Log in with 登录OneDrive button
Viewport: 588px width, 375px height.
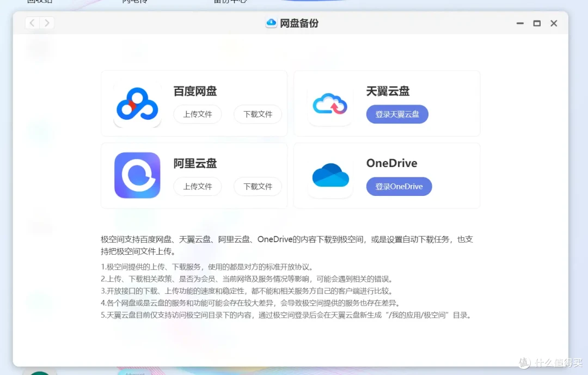click(399, 186)
